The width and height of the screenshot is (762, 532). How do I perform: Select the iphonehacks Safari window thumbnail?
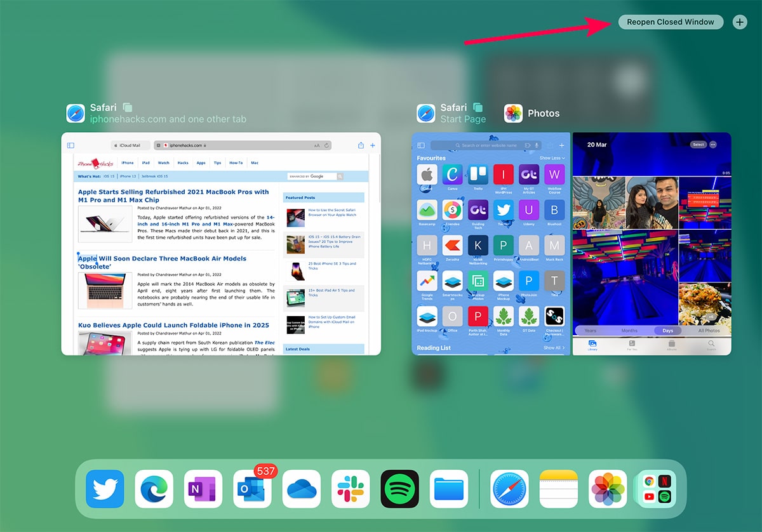point(221,244)
